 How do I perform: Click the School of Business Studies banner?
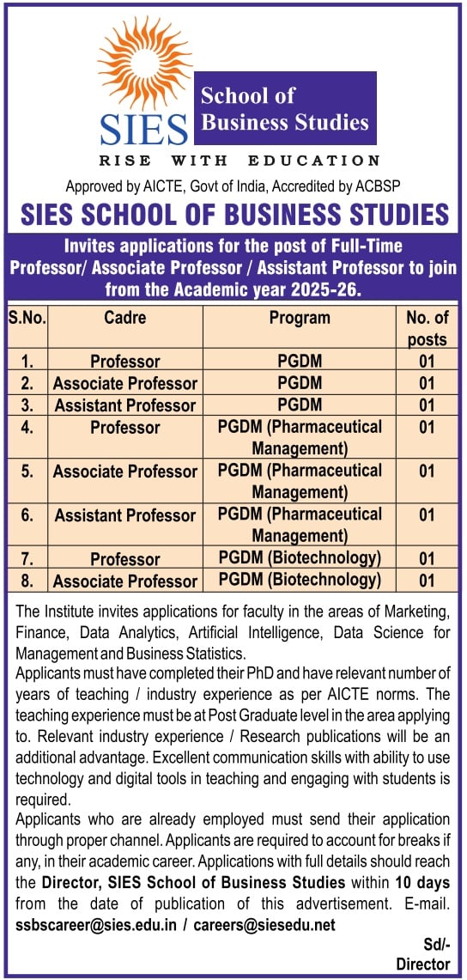tap(286, 108)
